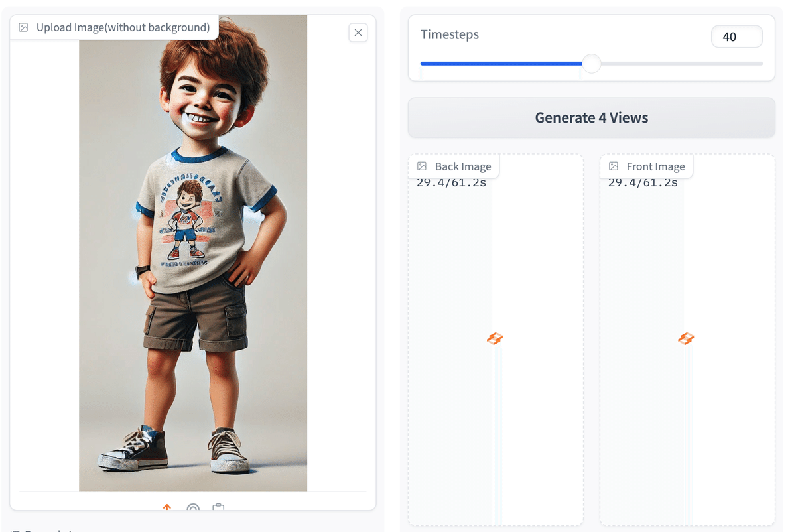The width and height of the screenshot is (796, 532).
Task: Click the picture icon beside Front Image
Action: coord(614,166)
